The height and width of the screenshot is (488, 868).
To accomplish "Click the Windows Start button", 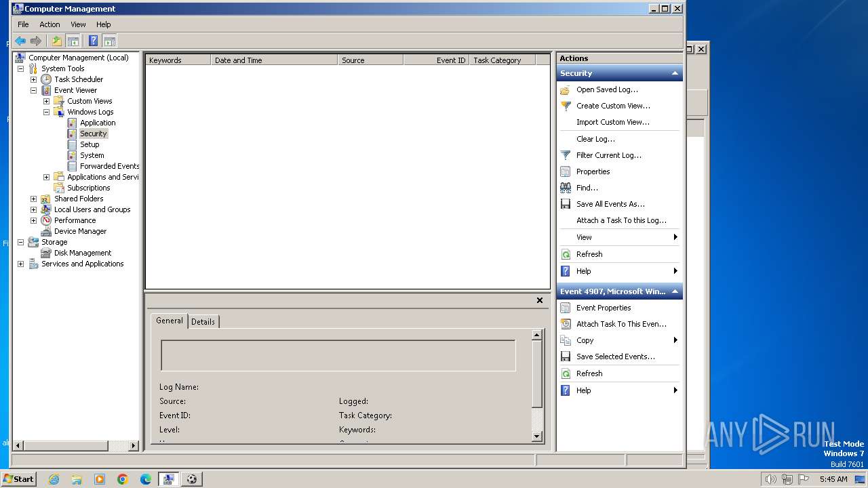I will pyautogui.click(x=18, y=479).
